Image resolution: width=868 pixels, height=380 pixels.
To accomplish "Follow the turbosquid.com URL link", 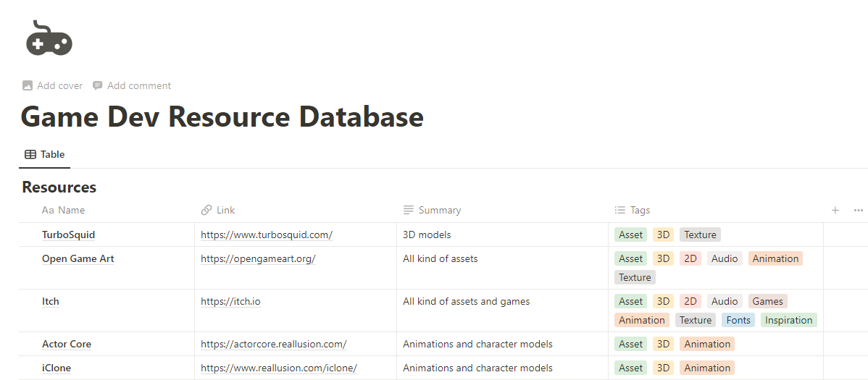I will click(267, 235).
